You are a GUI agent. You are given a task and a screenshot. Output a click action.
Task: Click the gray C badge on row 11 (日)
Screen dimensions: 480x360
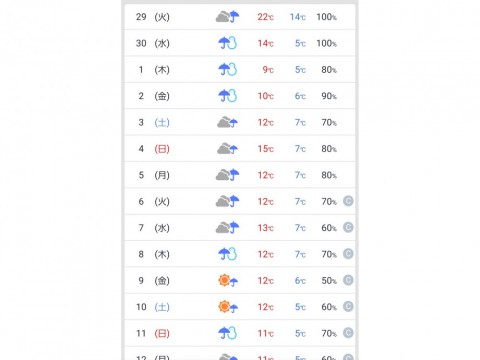coord(348,333)
